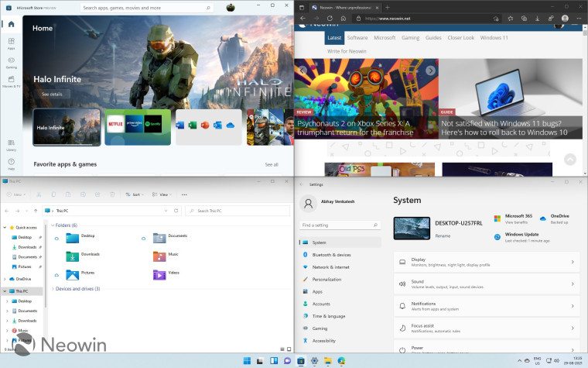Open Home in Microsoft Store sidebar
588x368 pixels.
pos(12,24)
